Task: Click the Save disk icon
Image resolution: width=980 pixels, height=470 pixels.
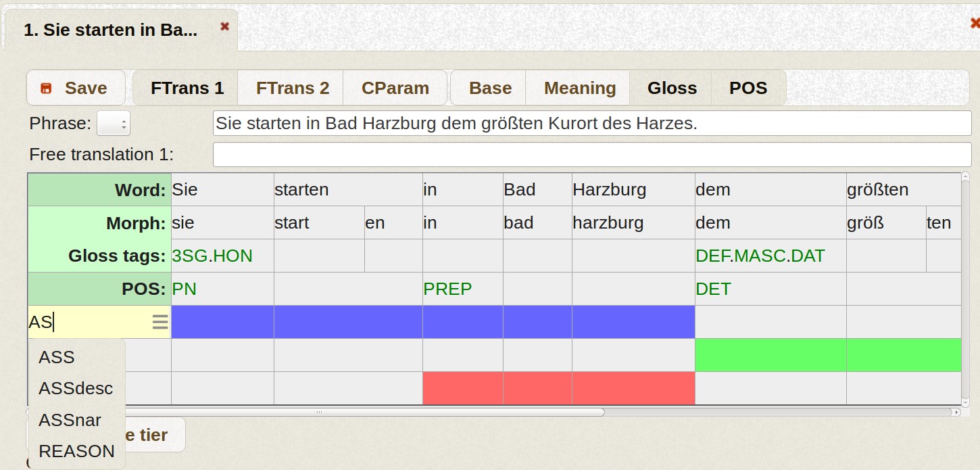Action: [46, 89]
